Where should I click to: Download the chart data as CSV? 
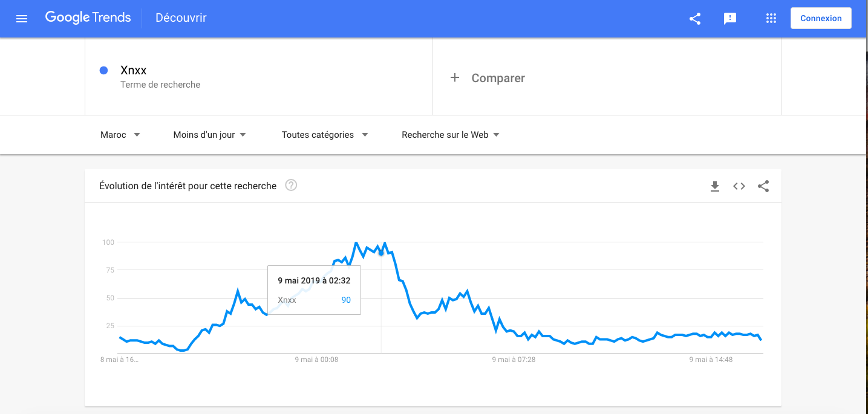pos(714,186)
